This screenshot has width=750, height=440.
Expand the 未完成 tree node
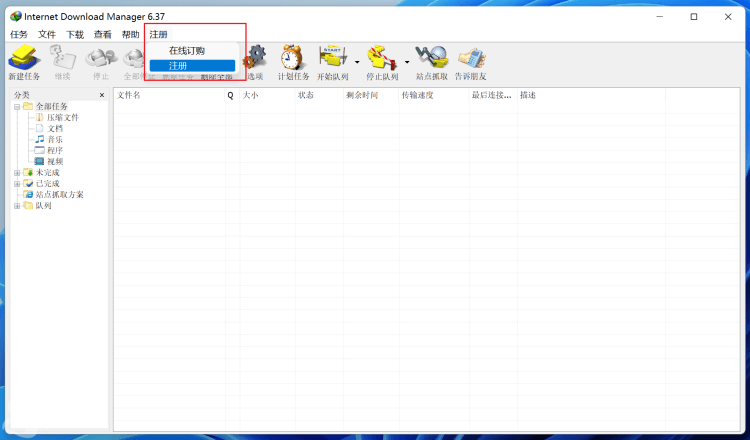(x=17, y=173)
